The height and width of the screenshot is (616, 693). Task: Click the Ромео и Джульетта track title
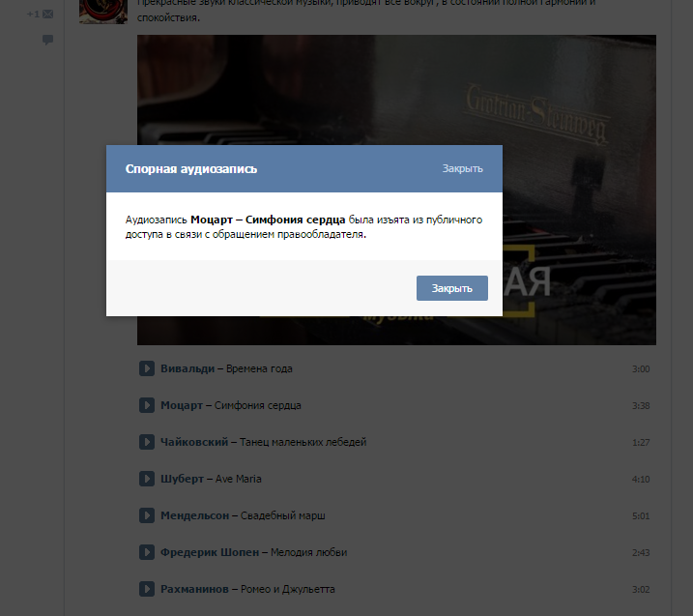coord(288,589)
